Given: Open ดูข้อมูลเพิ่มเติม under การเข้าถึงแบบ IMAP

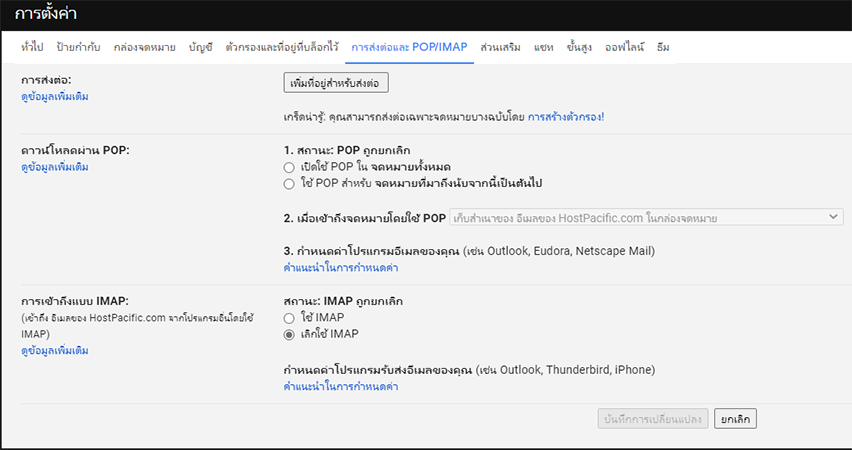Looking at the screenshot, I should coord(54,351).
